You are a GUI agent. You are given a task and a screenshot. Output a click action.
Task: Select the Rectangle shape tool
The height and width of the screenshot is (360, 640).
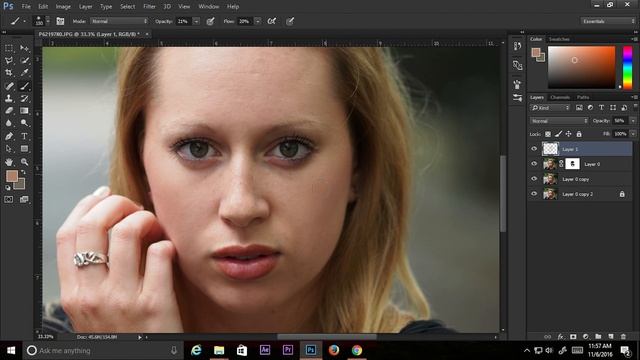click(x=24, y=149)
